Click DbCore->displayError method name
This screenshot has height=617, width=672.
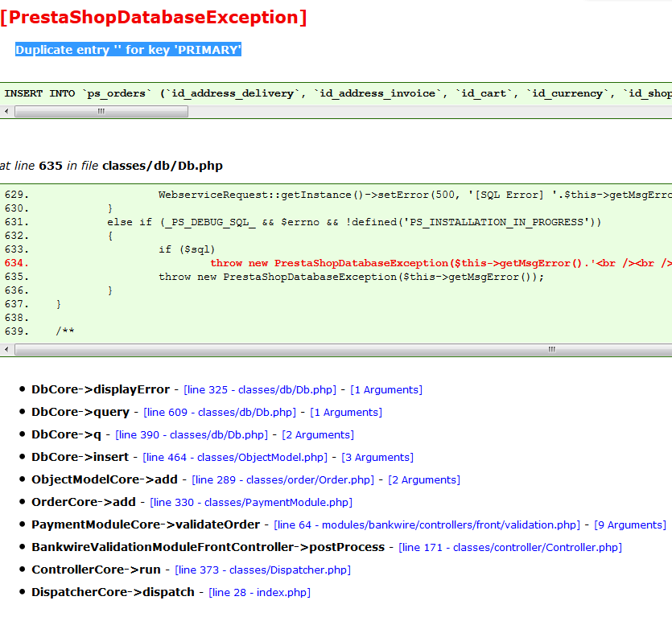click(101, 389)
